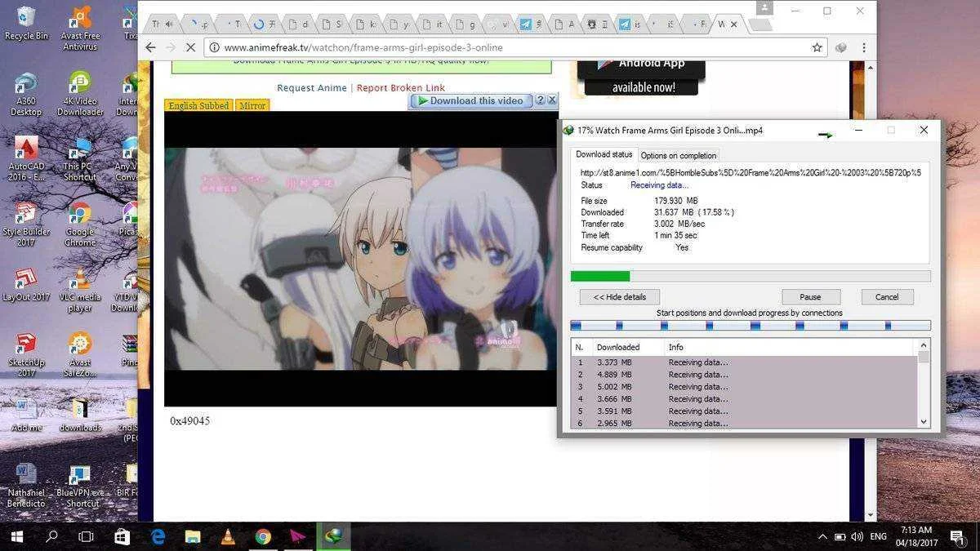Open VLC cone icon in taskbar

[228, 536]
